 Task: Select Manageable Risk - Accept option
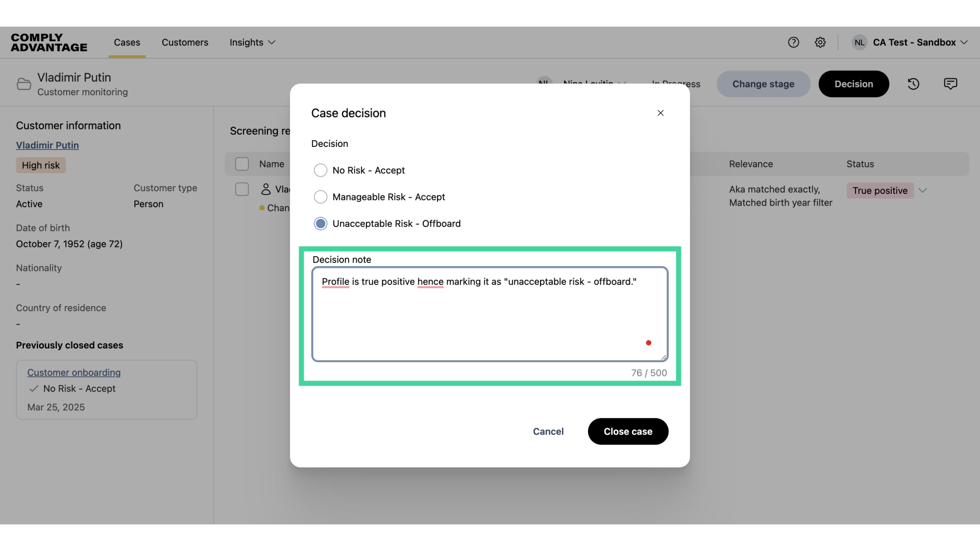point(321,196)
